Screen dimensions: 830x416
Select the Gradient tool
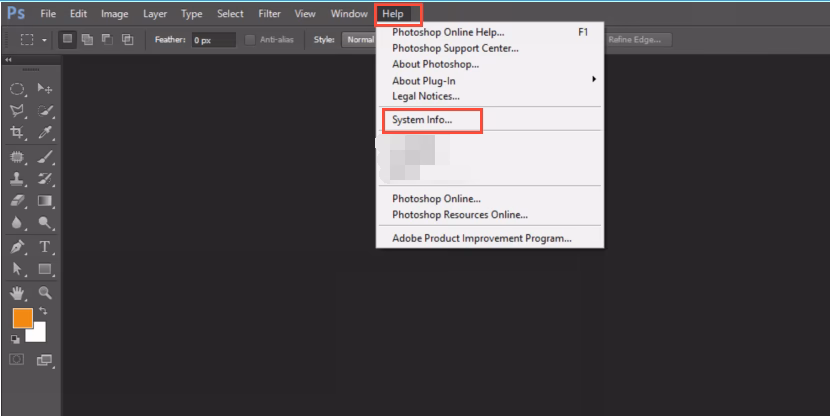pos(44,201)
